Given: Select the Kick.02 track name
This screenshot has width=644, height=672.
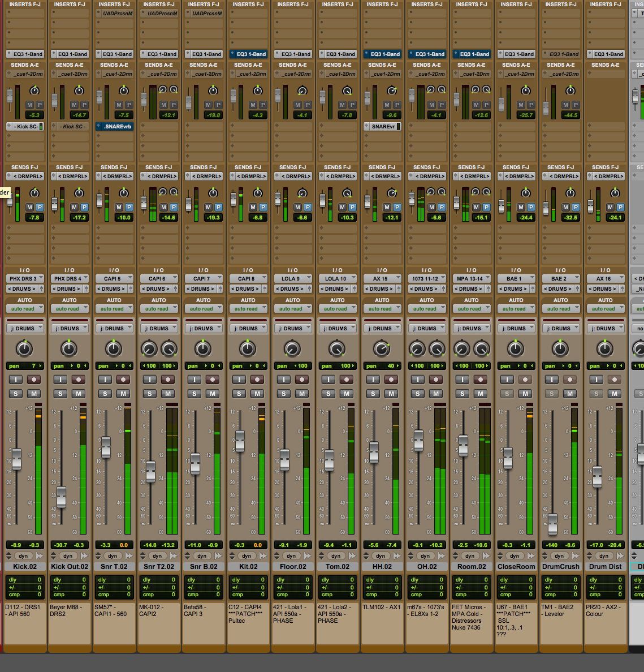Looking at the screenshot, I should [x=25, y=567].
